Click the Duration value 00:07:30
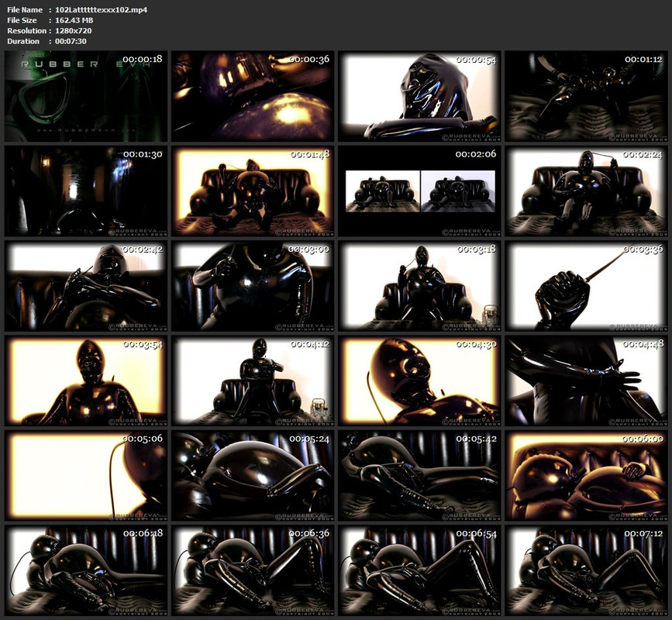Image resolution: width=672 pixels, height=620 pixels. point(71,41)
